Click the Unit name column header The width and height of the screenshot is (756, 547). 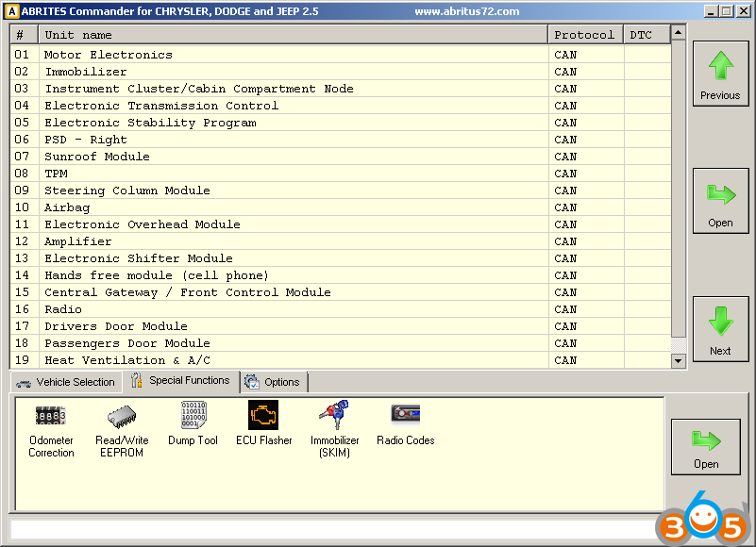(x=293, y=35)
